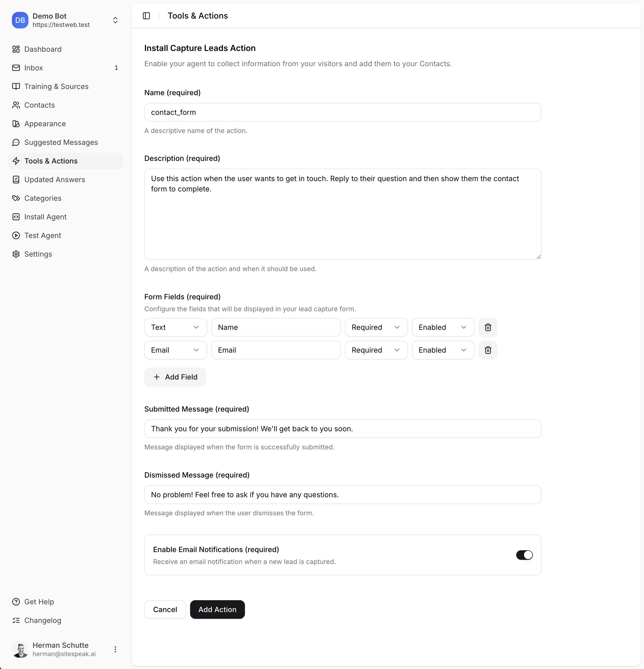The image size is (644, 669).
Task: Click the Dashboard grid icon
Action: 16,49
